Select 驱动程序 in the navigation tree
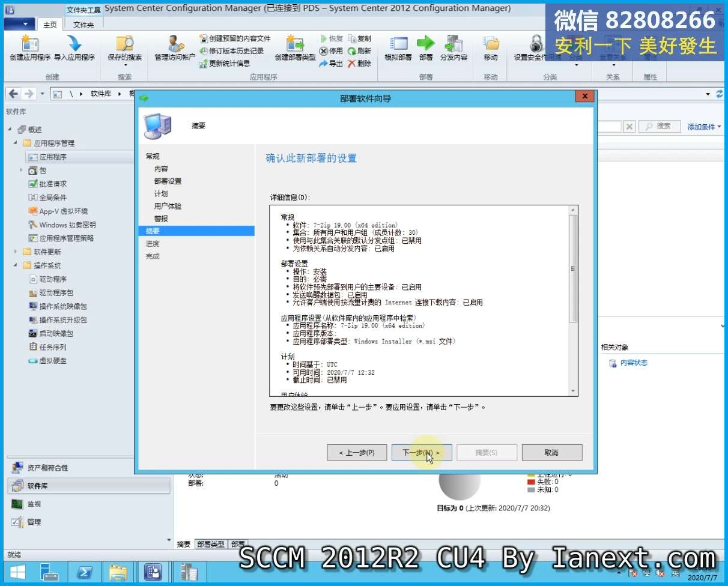 [47, 279]
